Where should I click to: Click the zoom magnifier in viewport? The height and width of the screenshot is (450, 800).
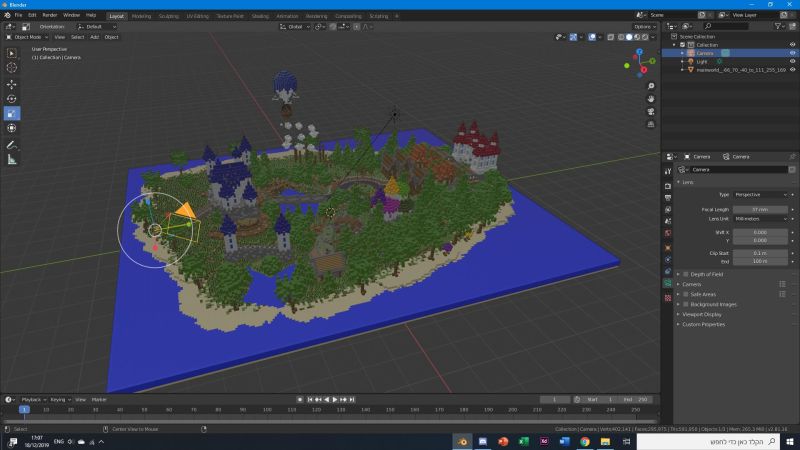[651, 86]
